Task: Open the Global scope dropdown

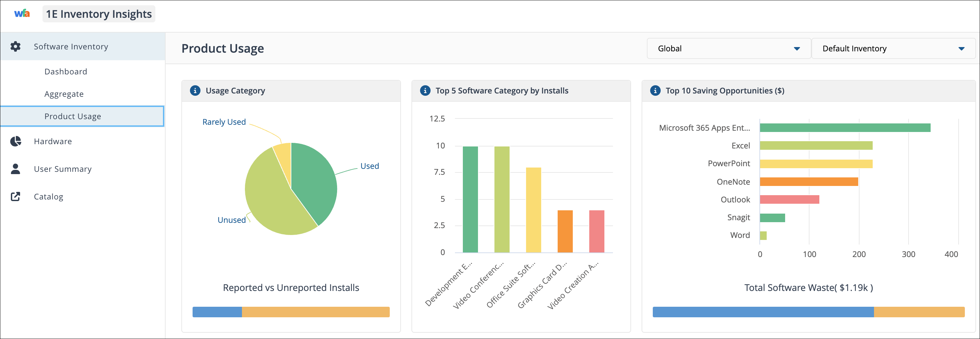Action: (x=728, y=49)
